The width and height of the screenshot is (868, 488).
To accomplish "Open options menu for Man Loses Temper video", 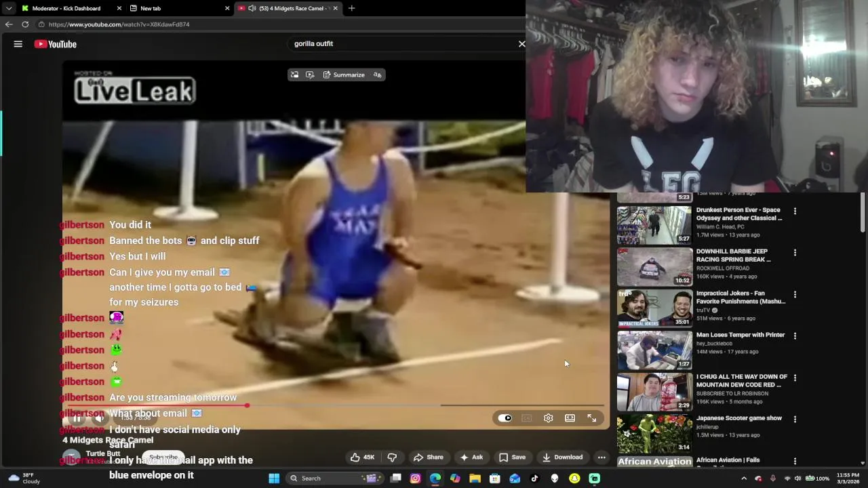I will 795,335.
